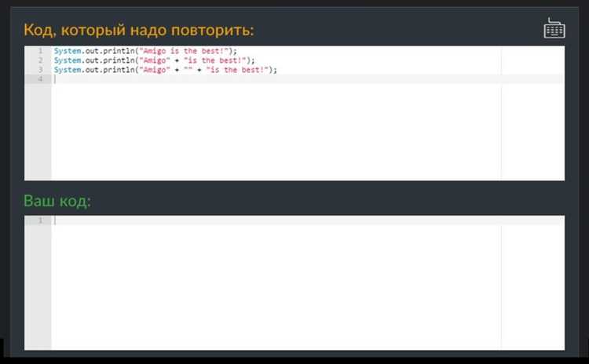The image size is (589, 364).
Task: Click line number 2 in sample code gutter
Action: click(x=41, y=60)
